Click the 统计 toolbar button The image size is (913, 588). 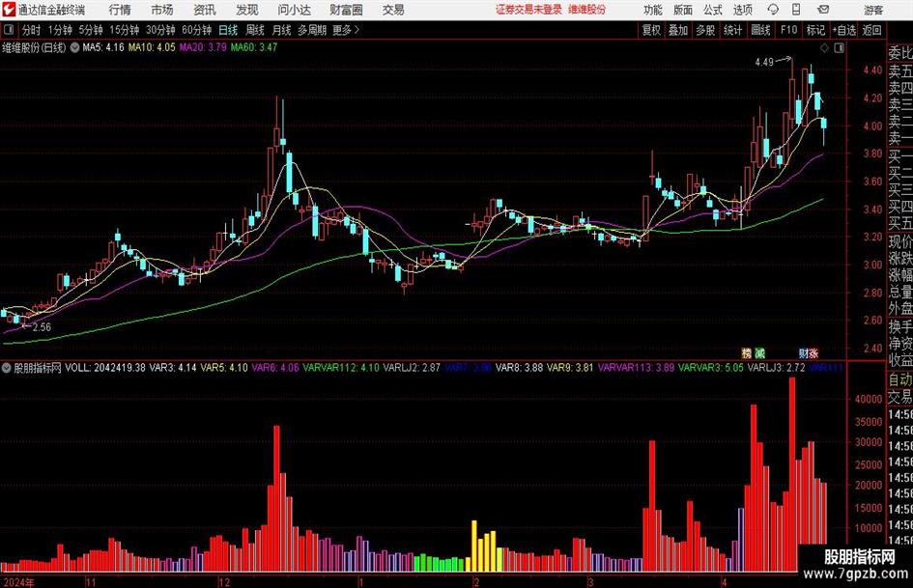click(732, 30)
